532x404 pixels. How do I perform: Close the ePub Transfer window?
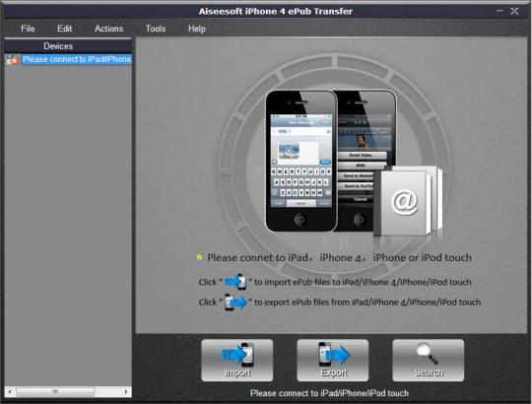click(x=514, y=11)
